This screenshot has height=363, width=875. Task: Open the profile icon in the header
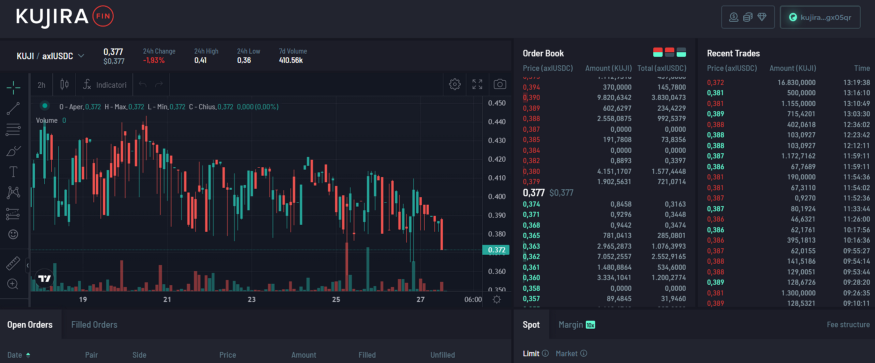733,17
